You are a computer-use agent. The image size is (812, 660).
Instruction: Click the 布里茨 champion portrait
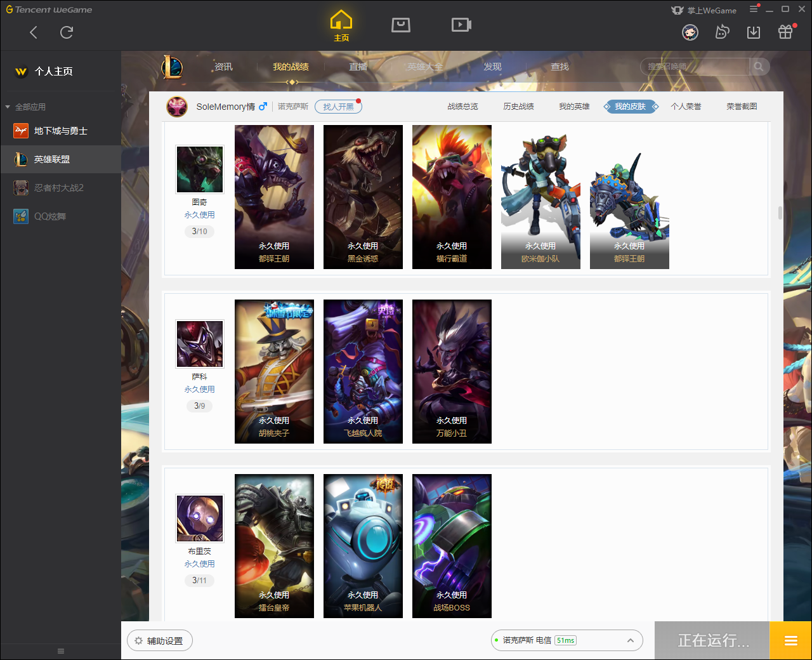pos(200,518)
